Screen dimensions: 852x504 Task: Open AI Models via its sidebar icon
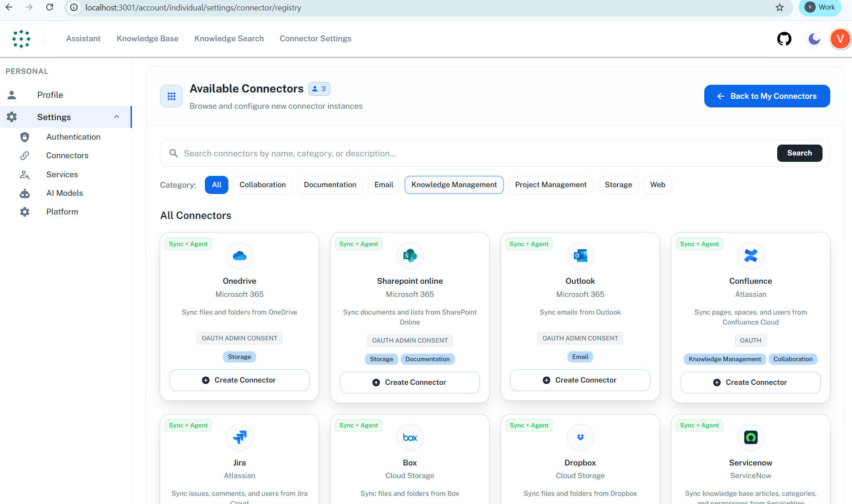point(24,193)
